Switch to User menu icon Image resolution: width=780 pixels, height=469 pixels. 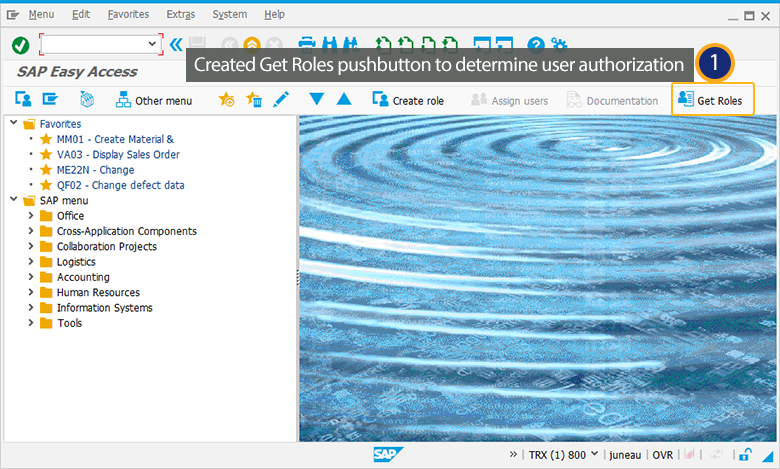(23, 99)
